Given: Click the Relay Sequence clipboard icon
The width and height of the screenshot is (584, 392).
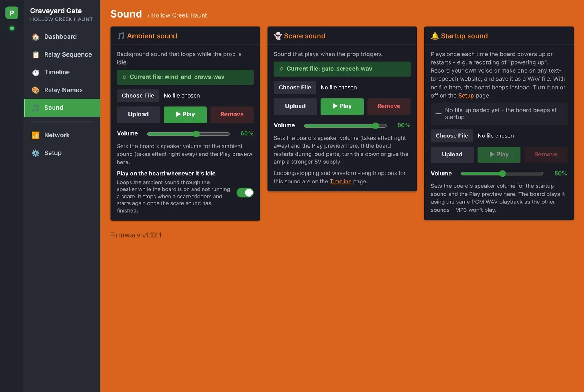Looking at the screenshot, I should click(36, 55).
